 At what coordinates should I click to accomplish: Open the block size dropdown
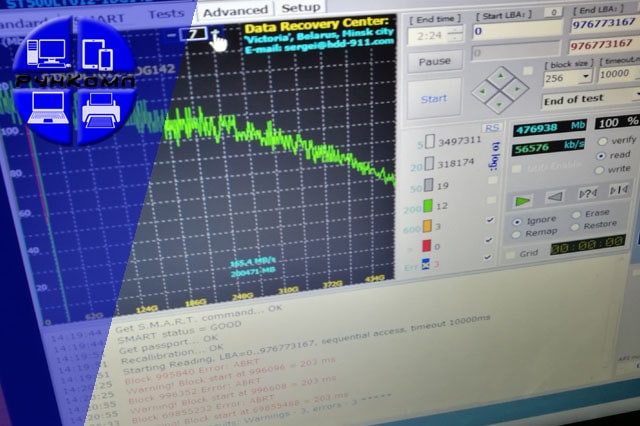point(583,78)
